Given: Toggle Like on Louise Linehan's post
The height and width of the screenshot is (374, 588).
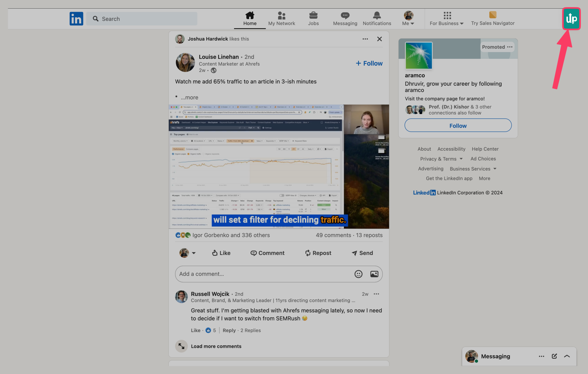Looking at the screenshot, I should [x=221, y=253].
